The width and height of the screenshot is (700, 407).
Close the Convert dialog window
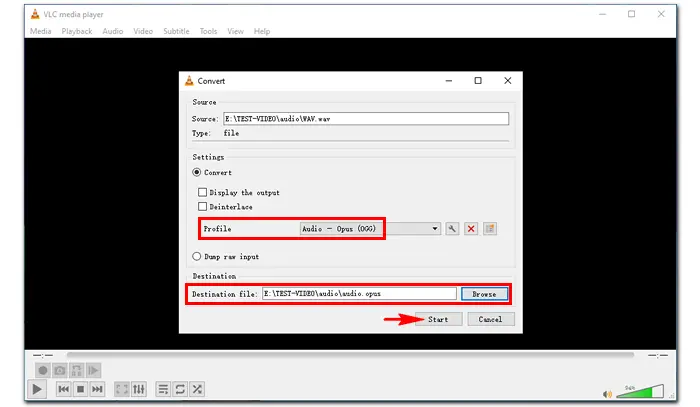click(508, 81)
